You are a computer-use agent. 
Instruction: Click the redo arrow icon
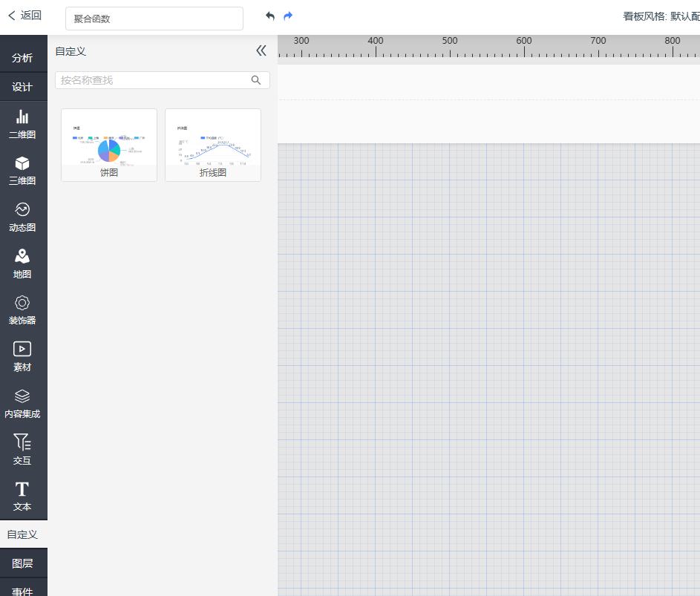coord(288,16)
